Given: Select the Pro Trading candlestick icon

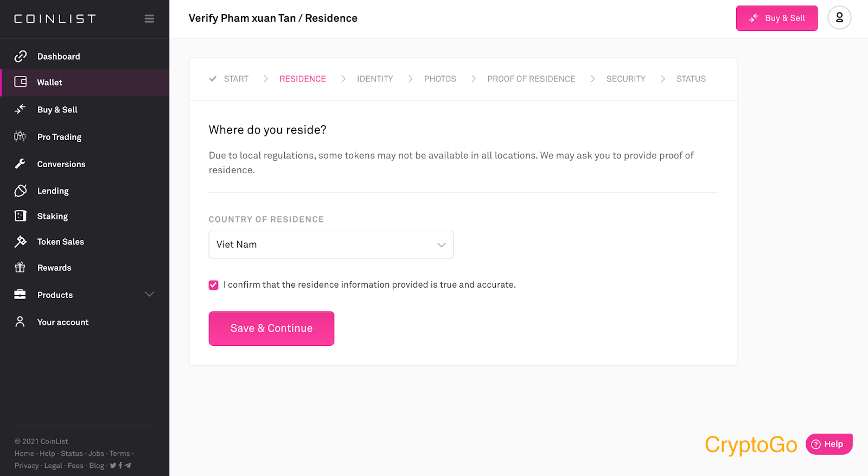Looking at the screenshot, I should pos(20,136).
